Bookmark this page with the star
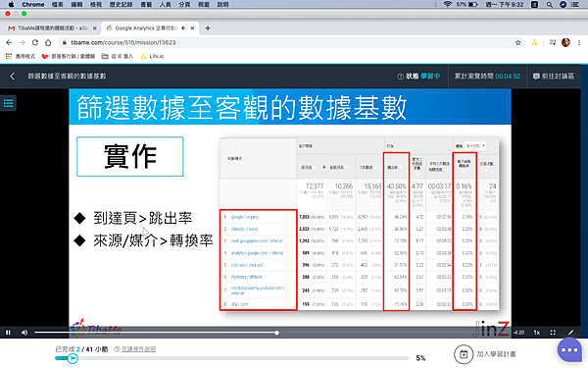This screenshot has width=588, height=368. [x=518, y=42]
